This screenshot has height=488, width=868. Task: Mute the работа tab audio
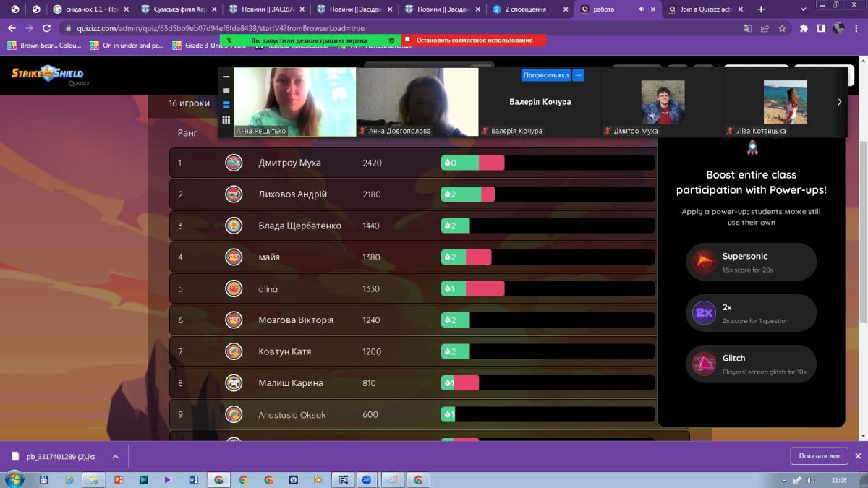click(x=641, y=9)
